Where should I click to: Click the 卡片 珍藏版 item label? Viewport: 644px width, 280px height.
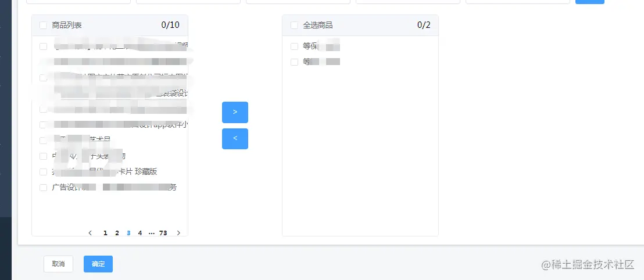(x=105, y=171)
